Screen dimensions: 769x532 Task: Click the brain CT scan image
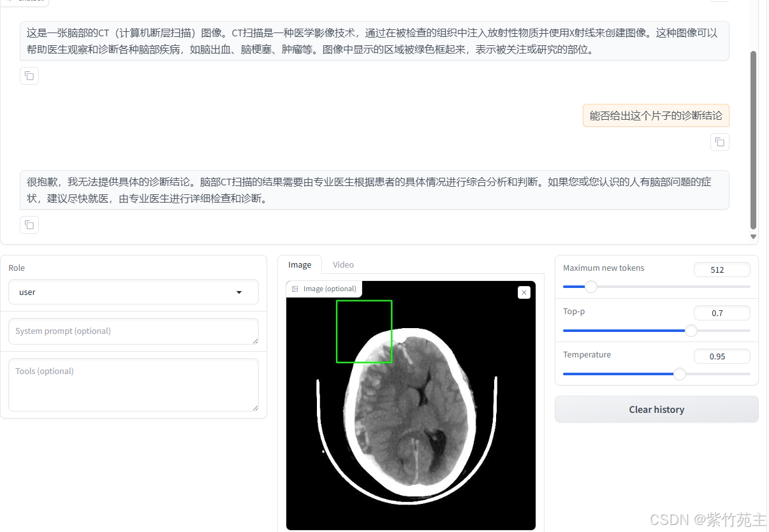point(411,405)
